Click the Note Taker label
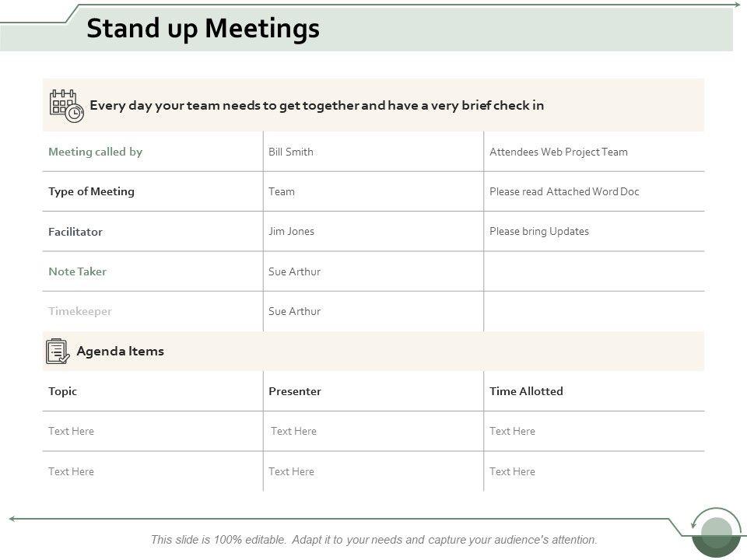747x560 pixels. click(77, 271)
